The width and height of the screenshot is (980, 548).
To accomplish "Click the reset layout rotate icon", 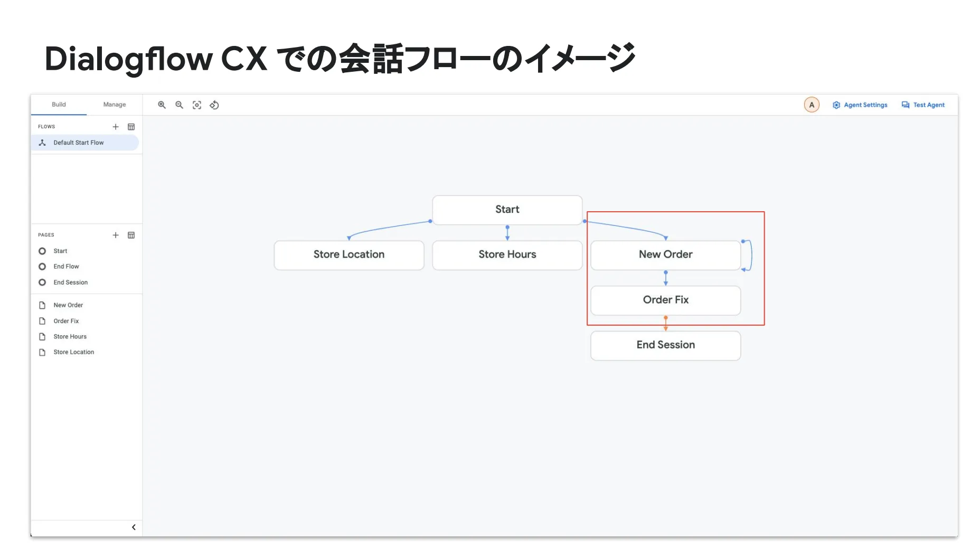I will point(214,105).
